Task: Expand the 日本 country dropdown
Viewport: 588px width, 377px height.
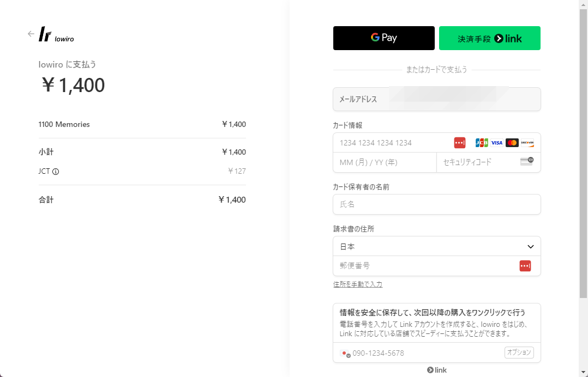Action: (x=436, y=246)
